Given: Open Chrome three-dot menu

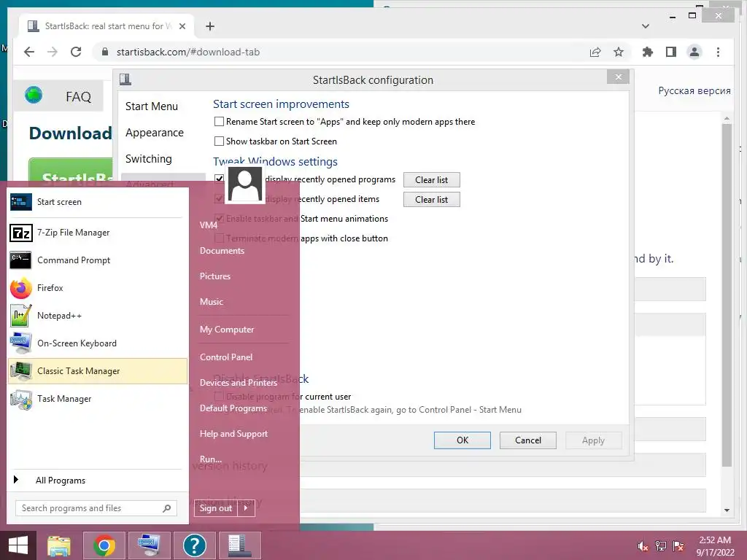Looking at the screenshot, I should pos(718,52).
